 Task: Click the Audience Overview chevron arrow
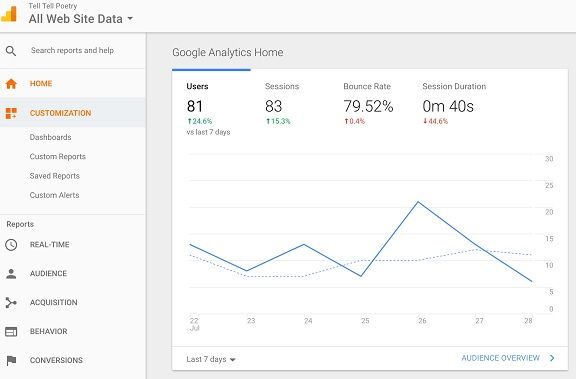[552, 358]
